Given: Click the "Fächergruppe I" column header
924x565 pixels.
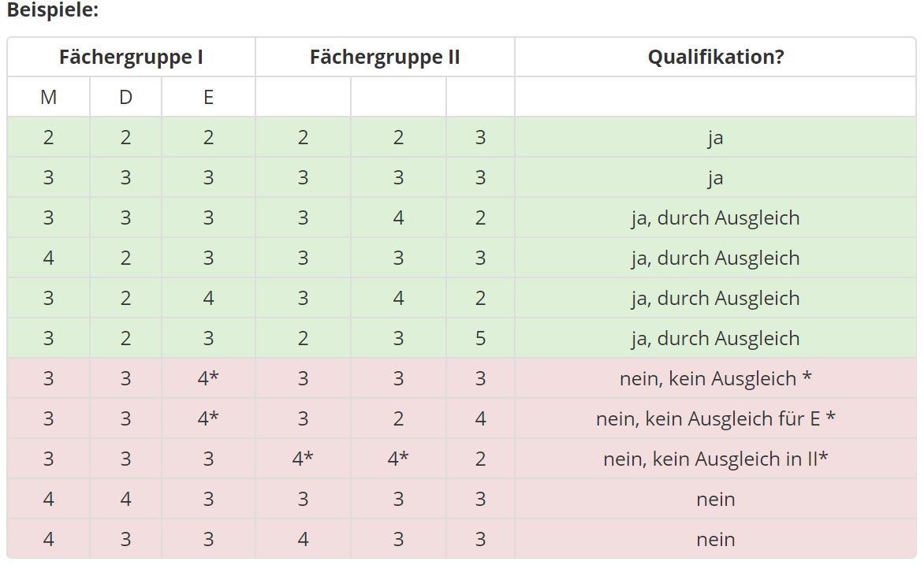Looking at the screenshot, I should click(x=131, y=58).
